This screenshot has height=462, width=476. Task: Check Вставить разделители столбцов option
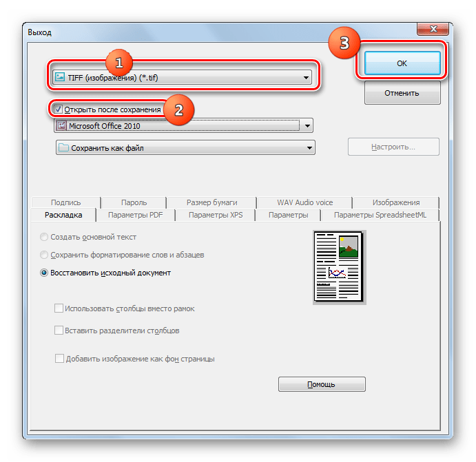click(59, 330)
